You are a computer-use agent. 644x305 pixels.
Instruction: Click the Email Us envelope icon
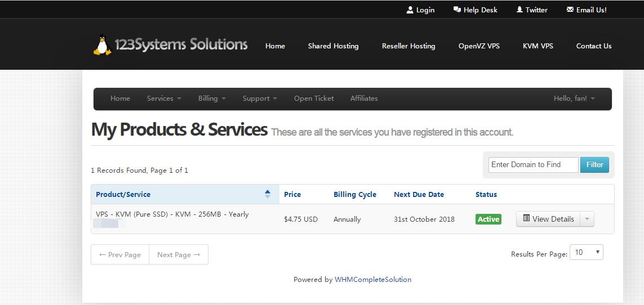[x=570, y=10]
